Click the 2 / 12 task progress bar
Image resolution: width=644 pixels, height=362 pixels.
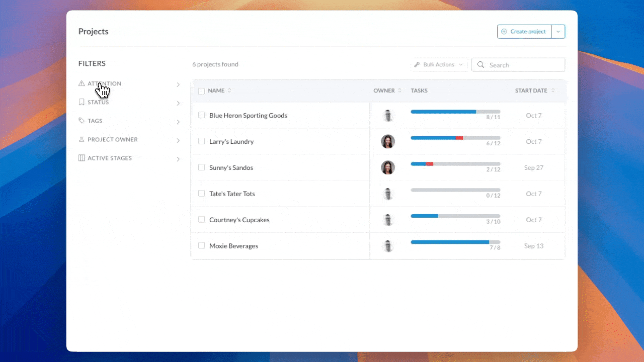[x=455, y=164]
